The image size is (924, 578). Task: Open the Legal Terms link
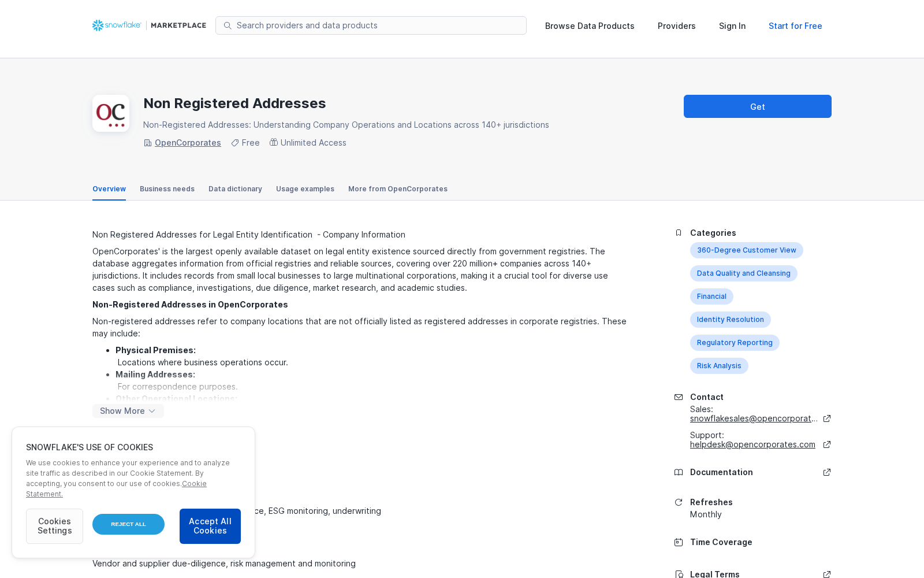point(715,574)
